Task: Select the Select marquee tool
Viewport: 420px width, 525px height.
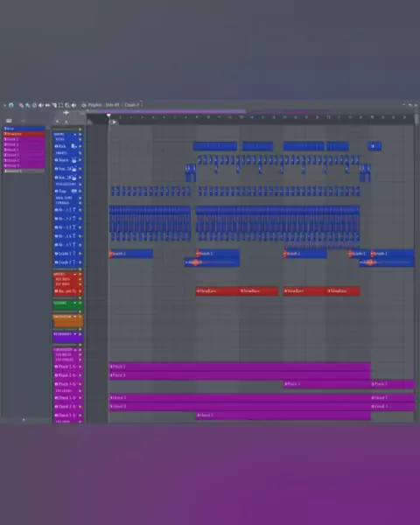Action: [60, 106]
